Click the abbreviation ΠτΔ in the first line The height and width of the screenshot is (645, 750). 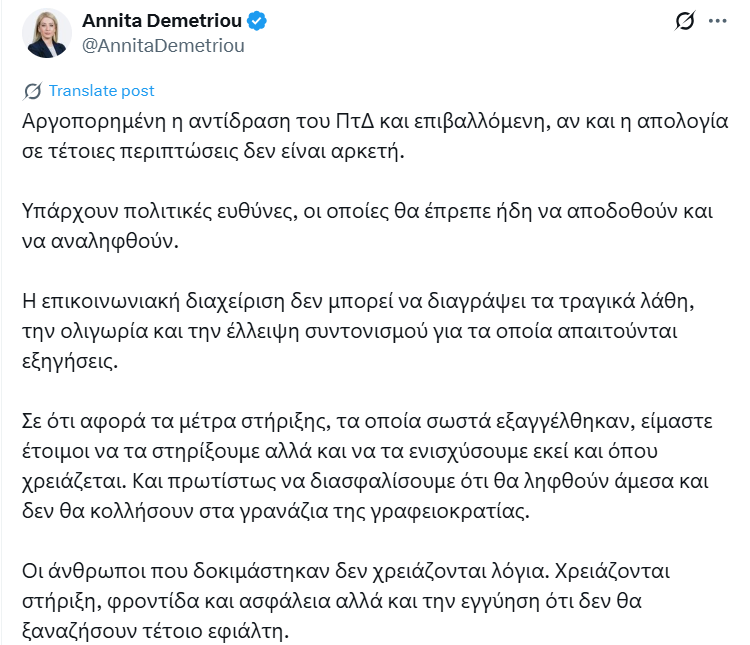pyautogui.click(x=354, y=122)
